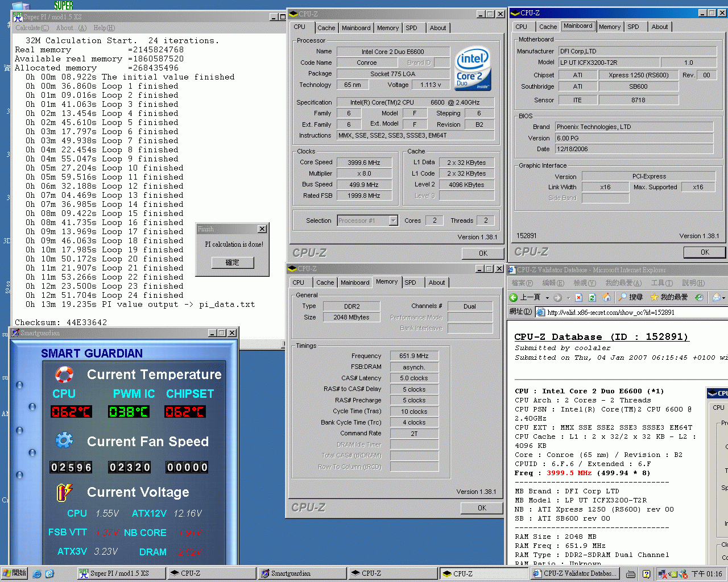This screenshot has width=728, height=582.
Task: Switch to SPD tab in CPU-Z processor window
Action: tap(411, 28)
